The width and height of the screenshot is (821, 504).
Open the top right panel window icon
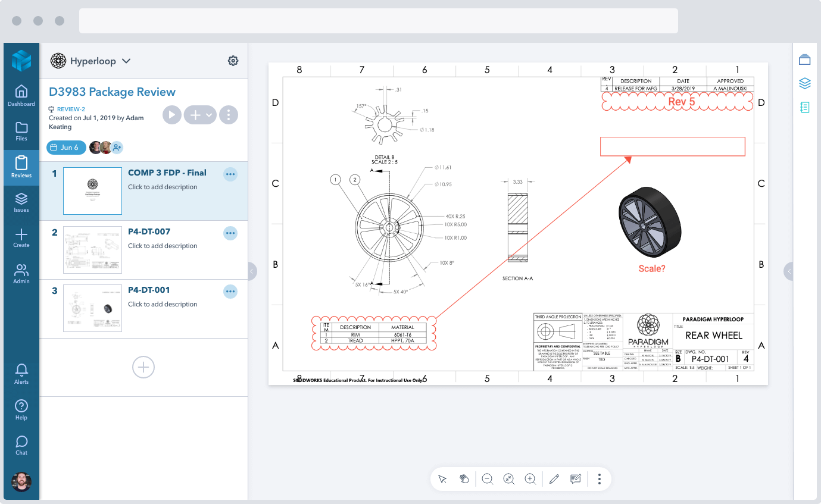805,59
